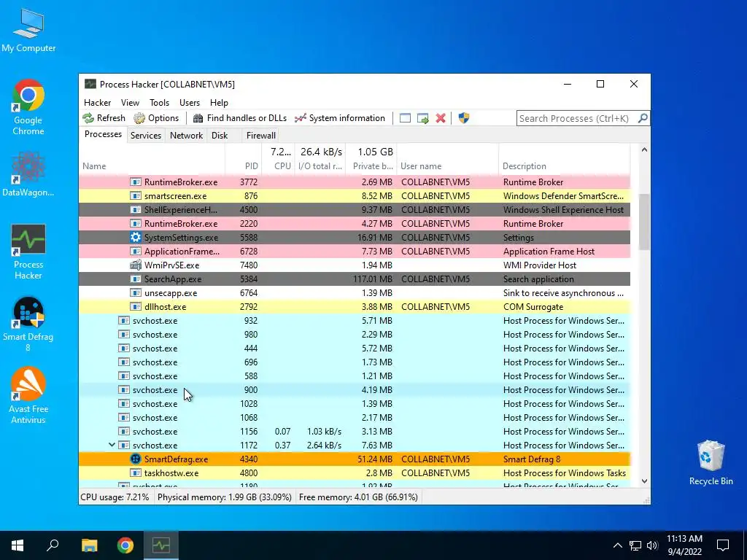This screenshot has width=747, height=560.
Task: Select ShellExperienceHost process row
Action: 355,209
